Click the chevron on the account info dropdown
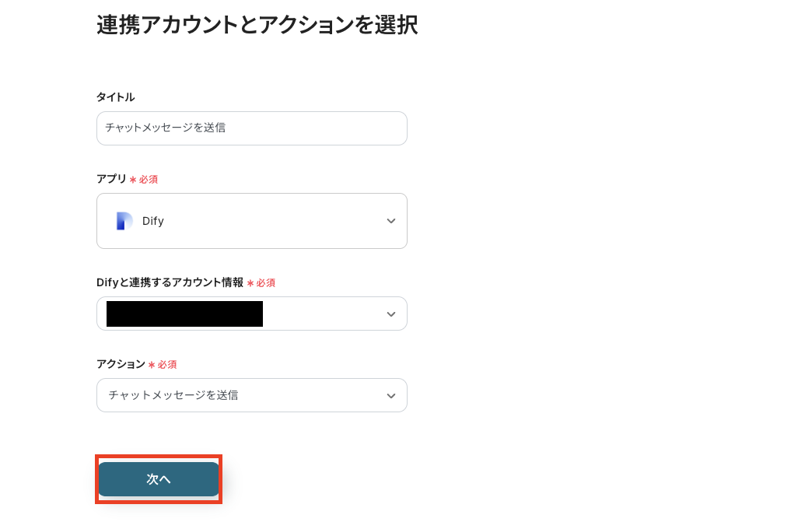This screenshot has width=812, height=529. 391,314
